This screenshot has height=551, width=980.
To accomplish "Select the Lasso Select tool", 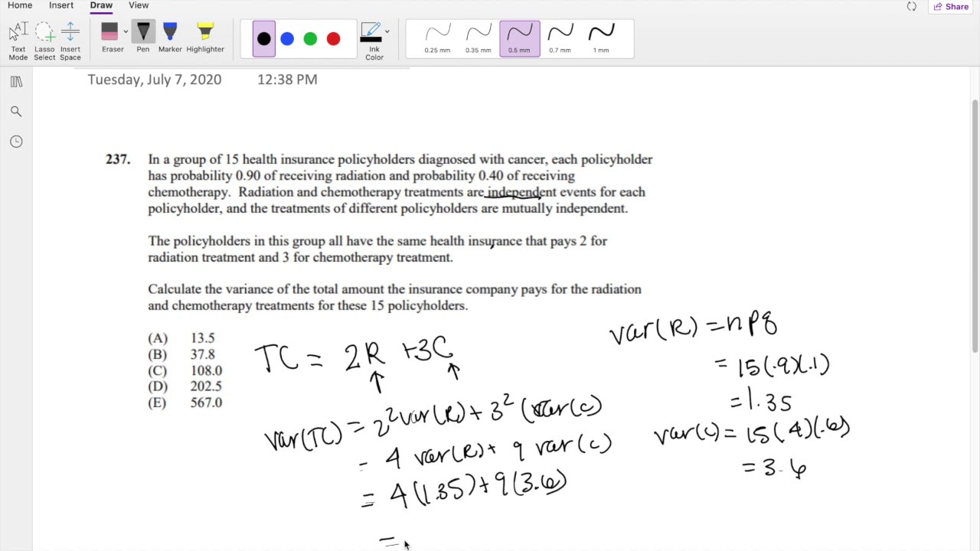I will 44,41.
